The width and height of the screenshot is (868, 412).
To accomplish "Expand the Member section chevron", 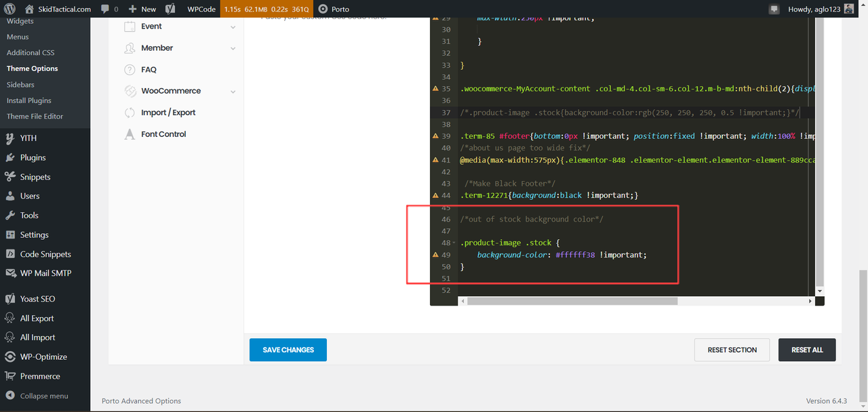I will coord(233,49).
